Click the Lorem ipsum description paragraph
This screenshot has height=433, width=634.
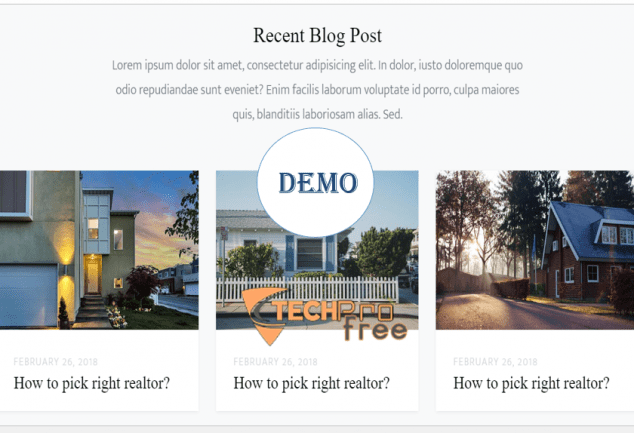[x=317, y=89]
